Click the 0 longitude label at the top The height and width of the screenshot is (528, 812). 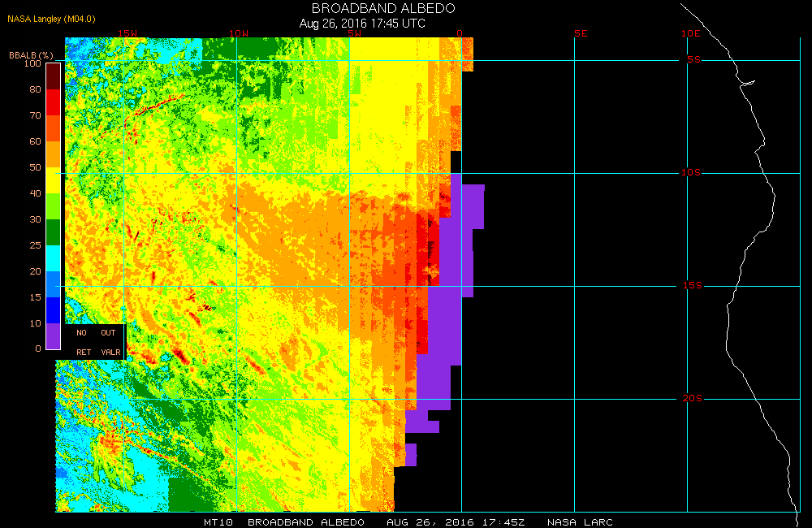coord(460,33)
